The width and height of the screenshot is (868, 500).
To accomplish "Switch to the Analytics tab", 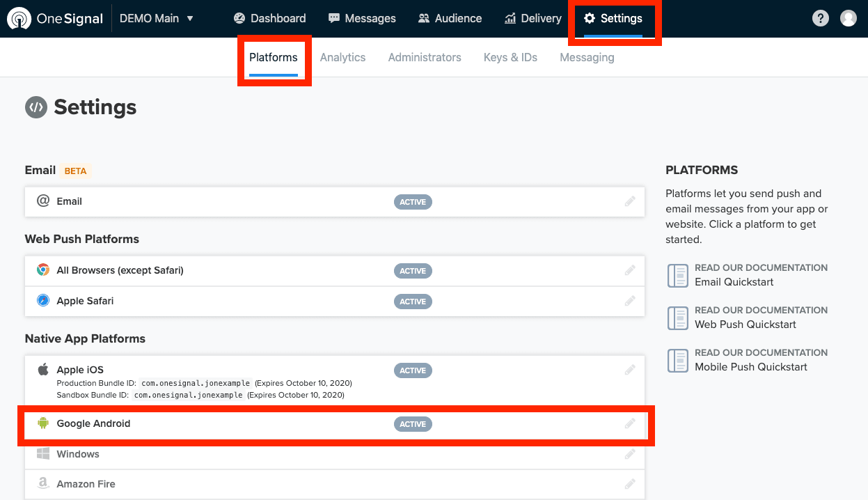I will (342, 58).
